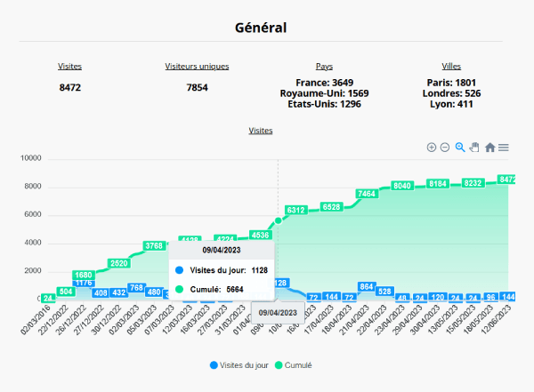The image size is (534, 392).
Task: Click the blue Visites du jour legend marker
Action: click(214, 365)
